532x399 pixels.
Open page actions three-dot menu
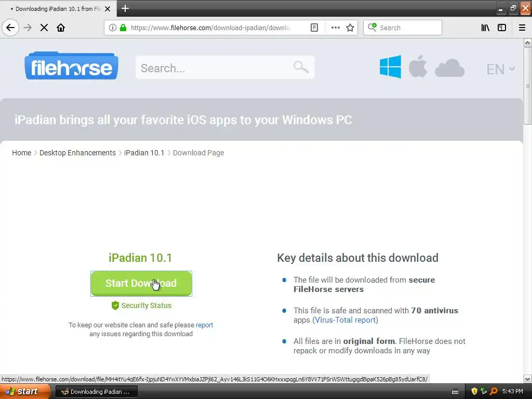coord(335,28)
